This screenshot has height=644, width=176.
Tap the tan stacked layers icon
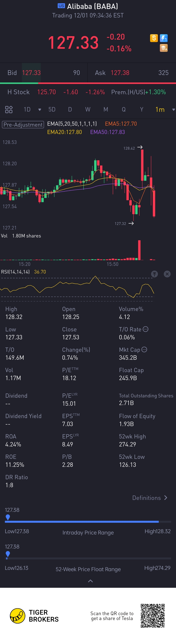[x=164, y=48]
